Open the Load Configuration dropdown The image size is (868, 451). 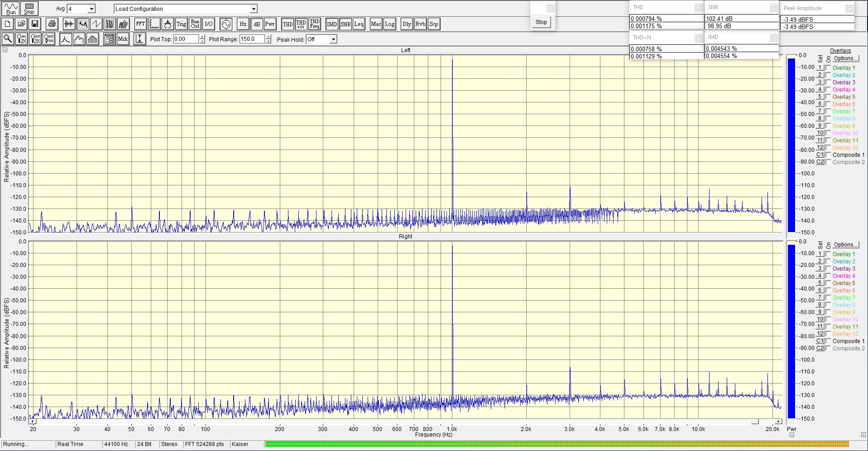click(x=254, y=9)
